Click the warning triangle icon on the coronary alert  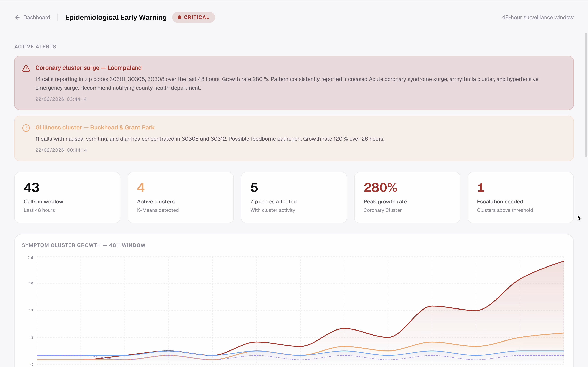(26, 69)
